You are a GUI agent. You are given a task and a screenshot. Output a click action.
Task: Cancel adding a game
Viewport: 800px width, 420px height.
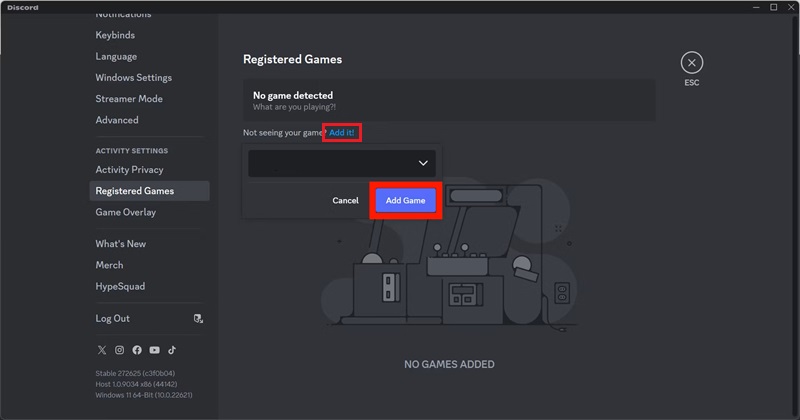345,201
